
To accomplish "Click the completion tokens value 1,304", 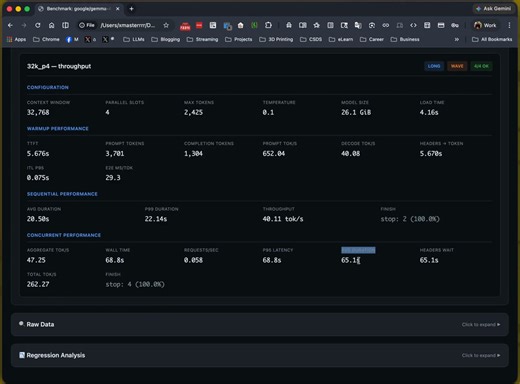I will pos(193,154).
